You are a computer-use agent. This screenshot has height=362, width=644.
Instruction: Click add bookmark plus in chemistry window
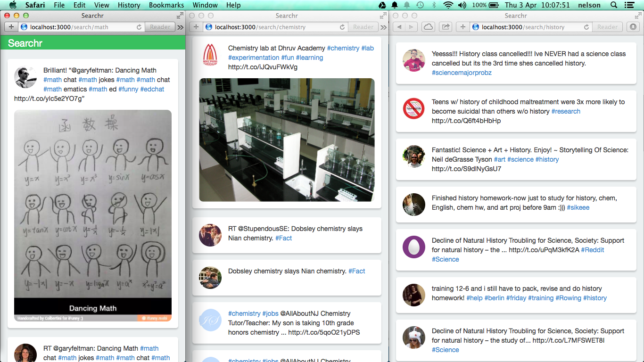(x=196, y=27)
